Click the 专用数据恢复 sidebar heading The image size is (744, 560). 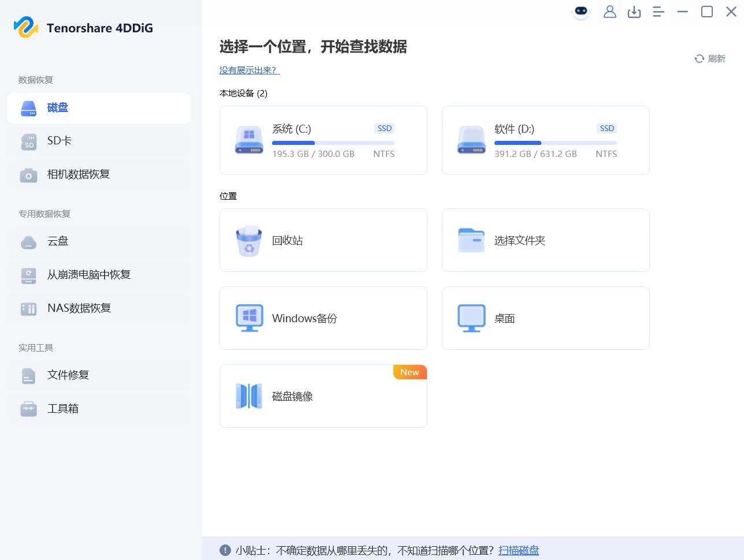pos(44,214)
